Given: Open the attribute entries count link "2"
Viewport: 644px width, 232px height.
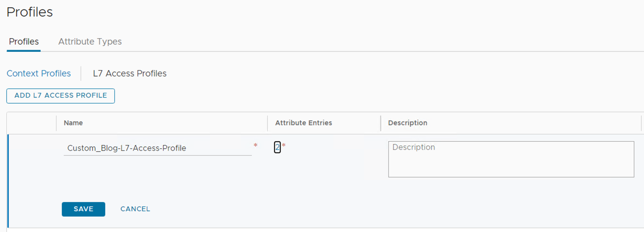Looking at the screenshot, I should (x=277, y=147).
